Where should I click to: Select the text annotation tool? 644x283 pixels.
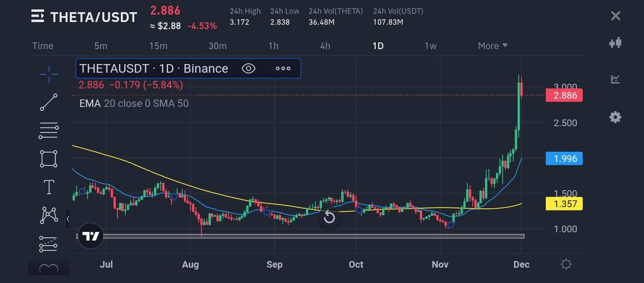(x=49, y=187)
